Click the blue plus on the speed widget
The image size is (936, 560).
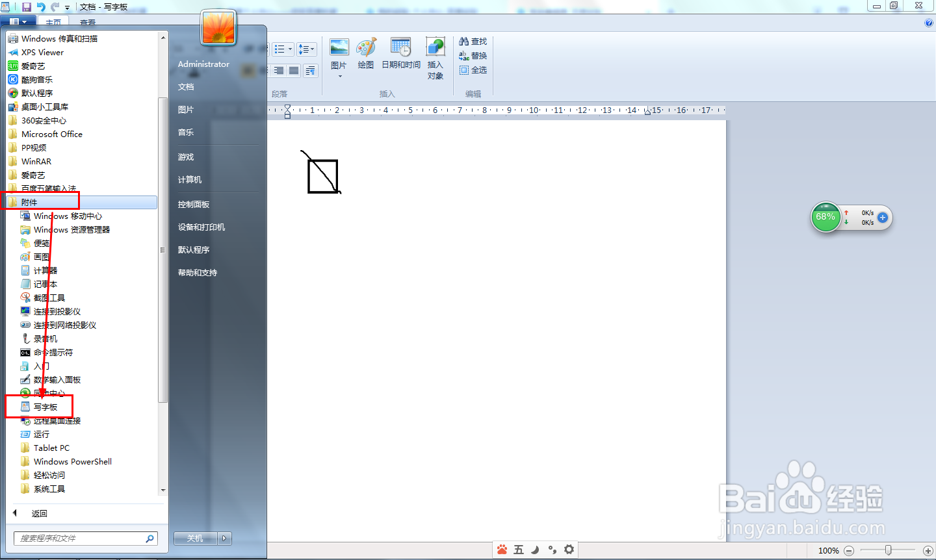pos(883,218)
